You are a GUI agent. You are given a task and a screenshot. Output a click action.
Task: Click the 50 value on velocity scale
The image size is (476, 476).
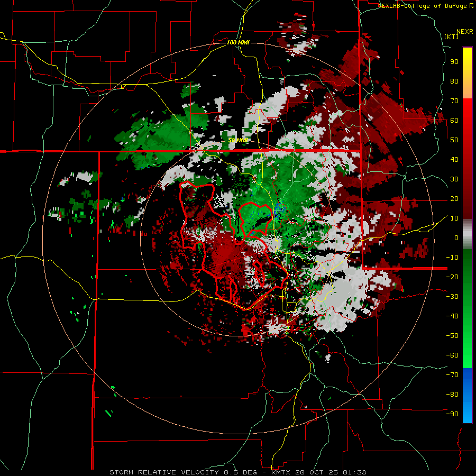[x=454, y=140]
